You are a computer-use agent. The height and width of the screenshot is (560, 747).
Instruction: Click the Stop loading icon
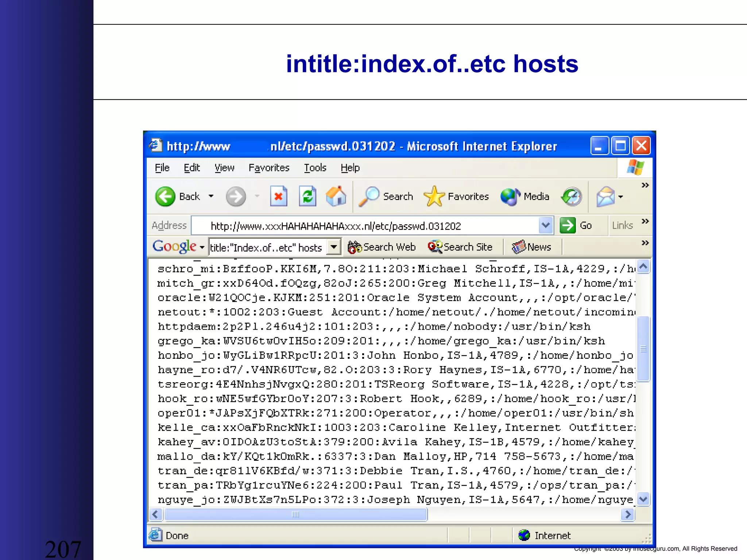(279, 197)
